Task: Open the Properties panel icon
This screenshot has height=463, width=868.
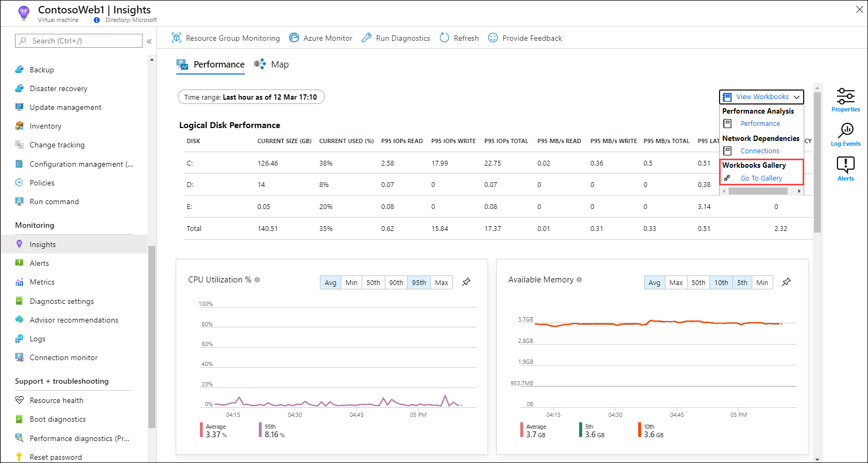Action: pos(845,97)
